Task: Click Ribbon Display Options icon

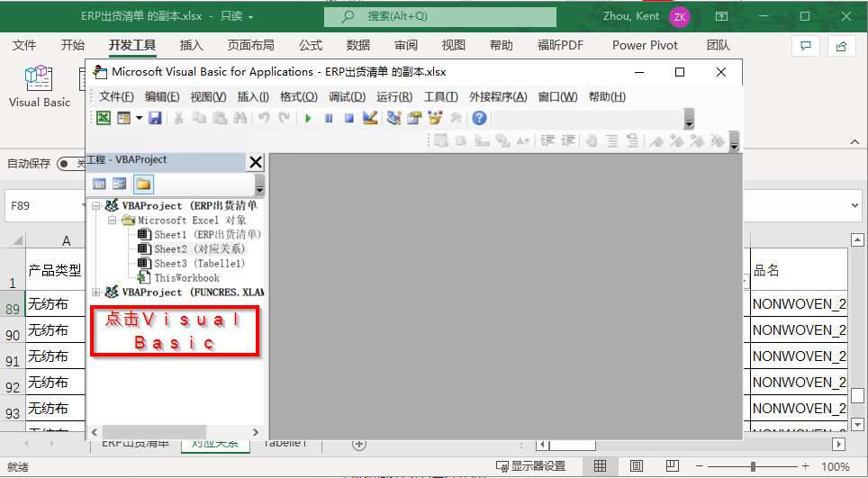Action: pyautogui.click(x=722, y=16)
